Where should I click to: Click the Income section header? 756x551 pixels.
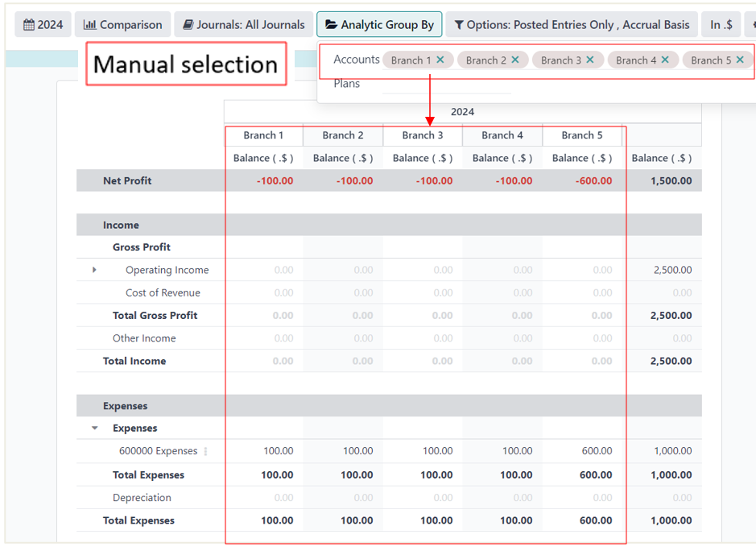pos(121,225)
